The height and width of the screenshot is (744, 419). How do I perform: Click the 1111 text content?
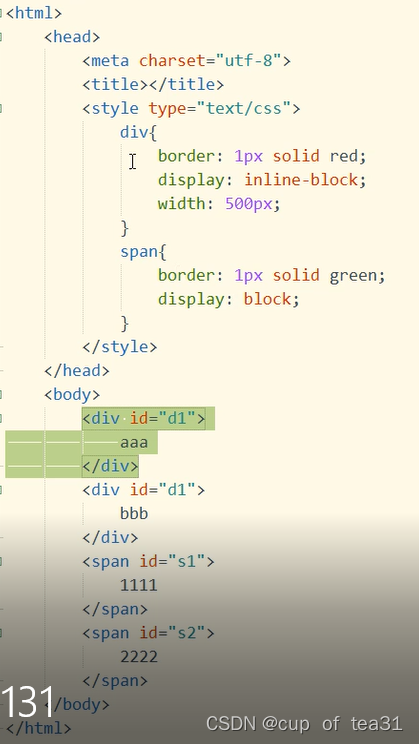pos(139,585)
